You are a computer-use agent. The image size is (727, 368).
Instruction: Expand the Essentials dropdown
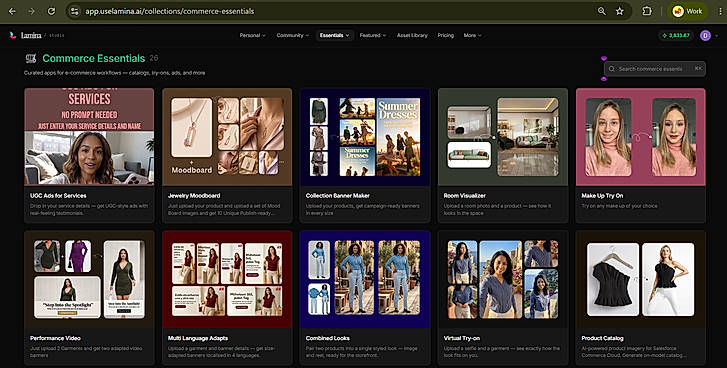(x=334, y=35)
